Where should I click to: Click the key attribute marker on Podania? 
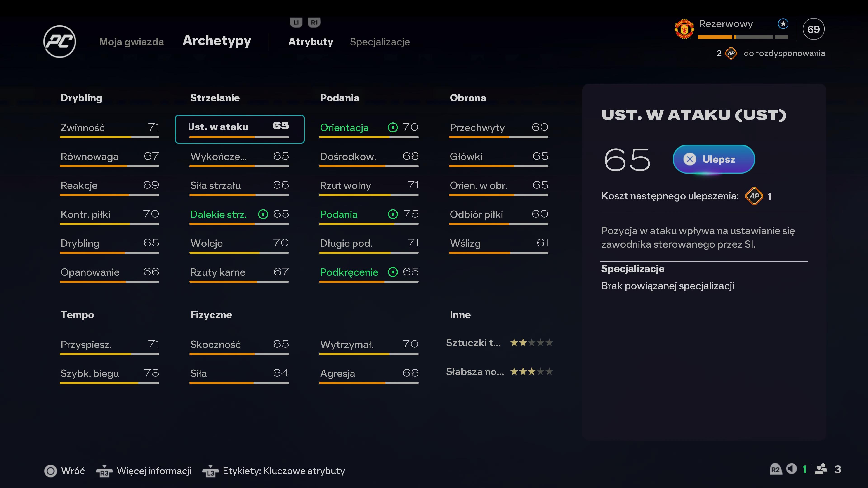tap(393, 214)
